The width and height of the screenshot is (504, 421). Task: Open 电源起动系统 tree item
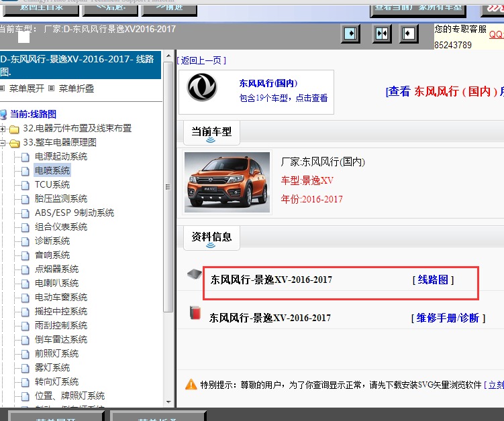pyautogui.click(x=61, y=157)
